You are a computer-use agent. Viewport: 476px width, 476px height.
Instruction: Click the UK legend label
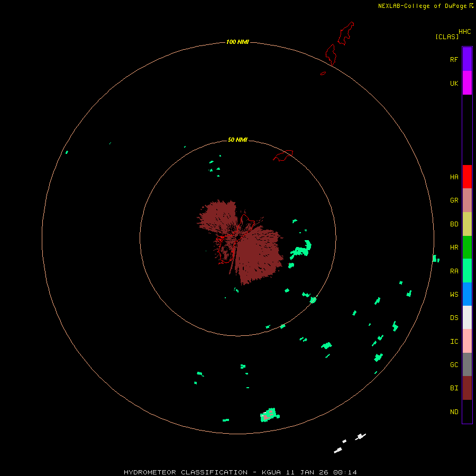[454, 84]
